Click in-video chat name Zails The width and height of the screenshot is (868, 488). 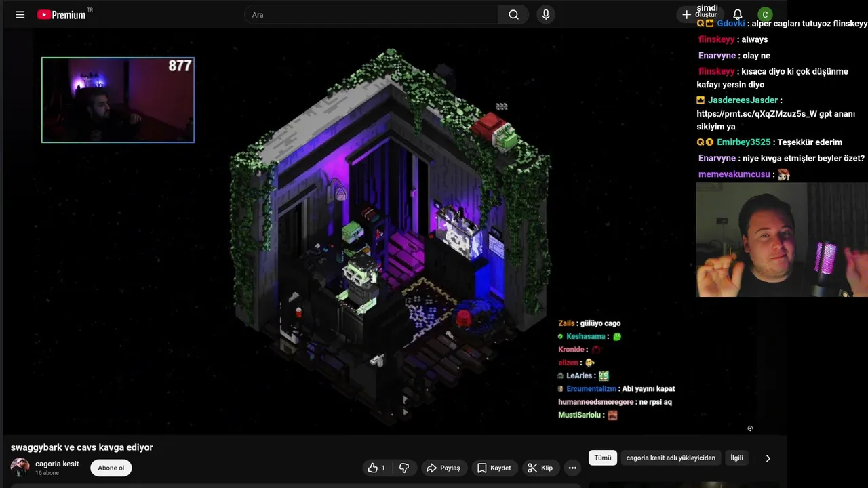click(x=566, y=323)
